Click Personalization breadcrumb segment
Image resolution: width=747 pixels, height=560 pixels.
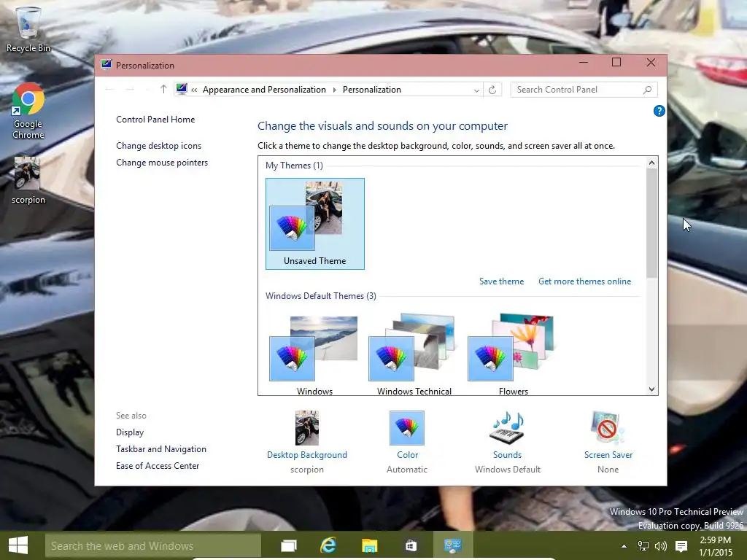[371, 90]
